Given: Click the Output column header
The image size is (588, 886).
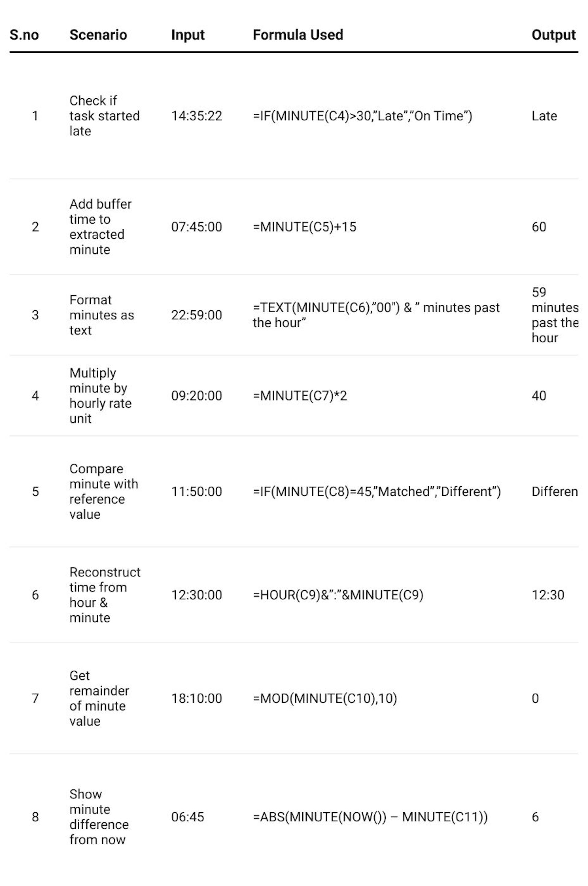Looking at the screenshot, I should click(x=553, y=35).
